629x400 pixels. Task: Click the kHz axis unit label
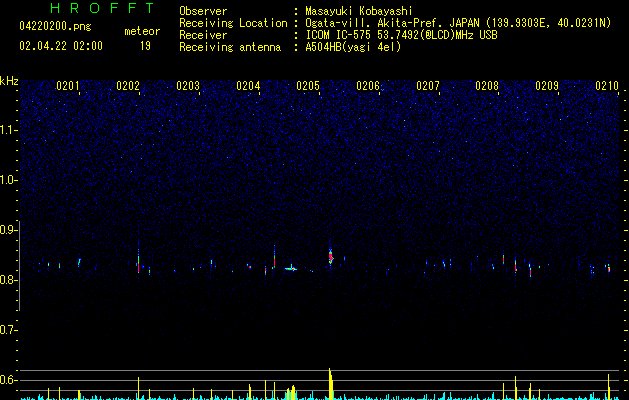[9, 81]
